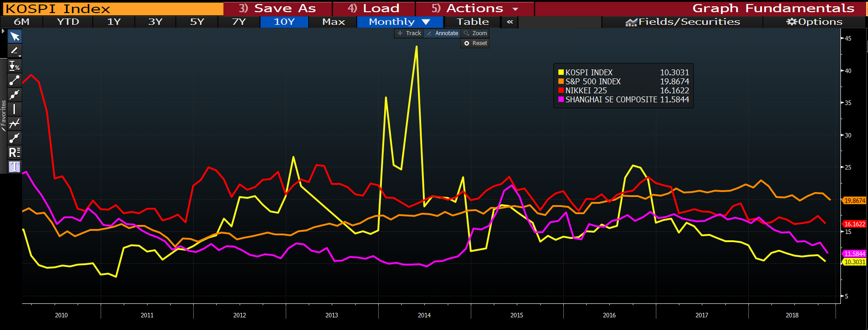Expand the Actions menu

pos(475,9)
